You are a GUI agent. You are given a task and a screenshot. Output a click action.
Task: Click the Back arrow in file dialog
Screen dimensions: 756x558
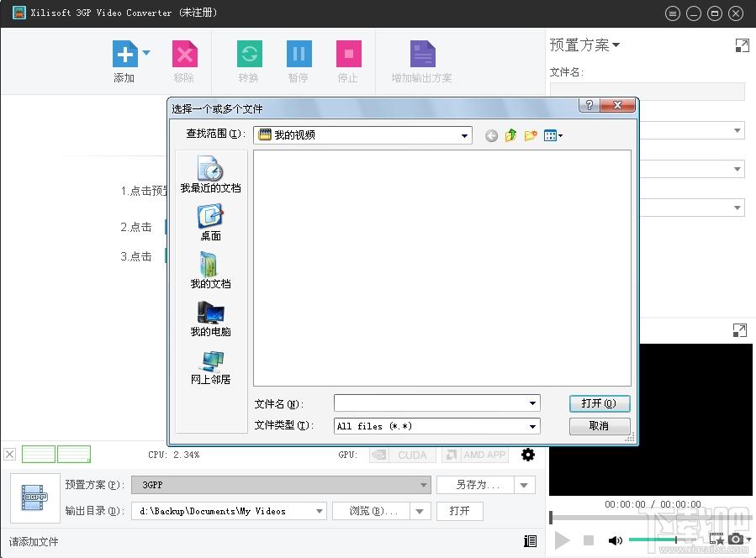(491, 136)
